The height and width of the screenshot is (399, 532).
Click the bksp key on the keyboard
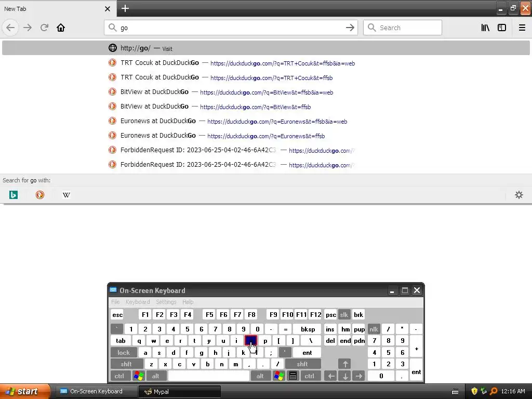click(x=308, y=329)
